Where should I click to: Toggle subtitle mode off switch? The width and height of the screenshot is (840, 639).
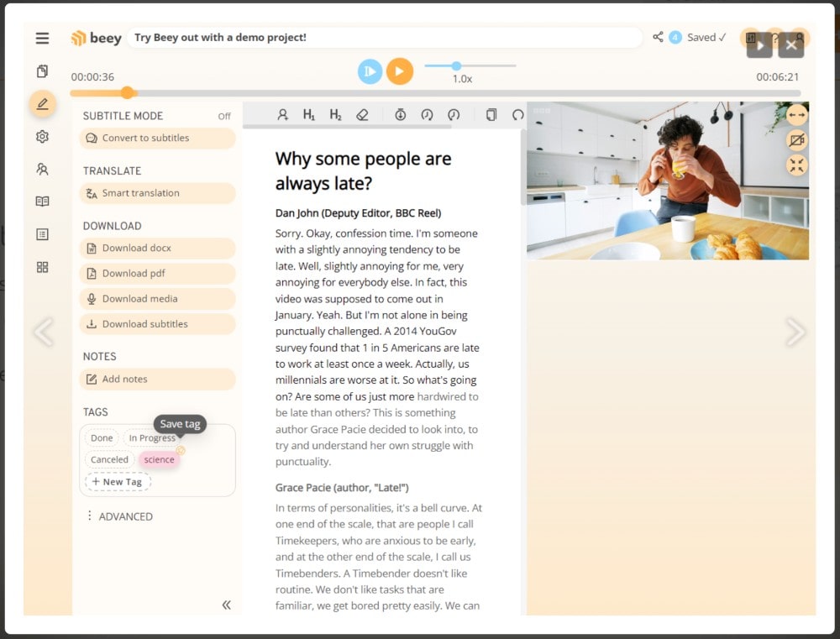click(223, 116)
